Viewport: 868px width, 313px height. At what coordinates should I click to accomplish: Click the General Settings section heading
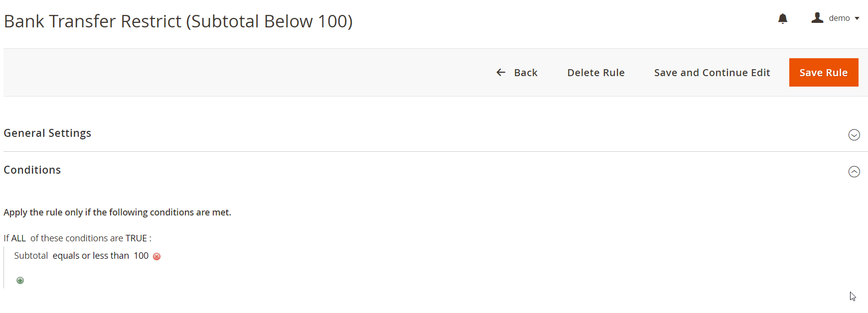pyautogui.click(x=47, y=133)
